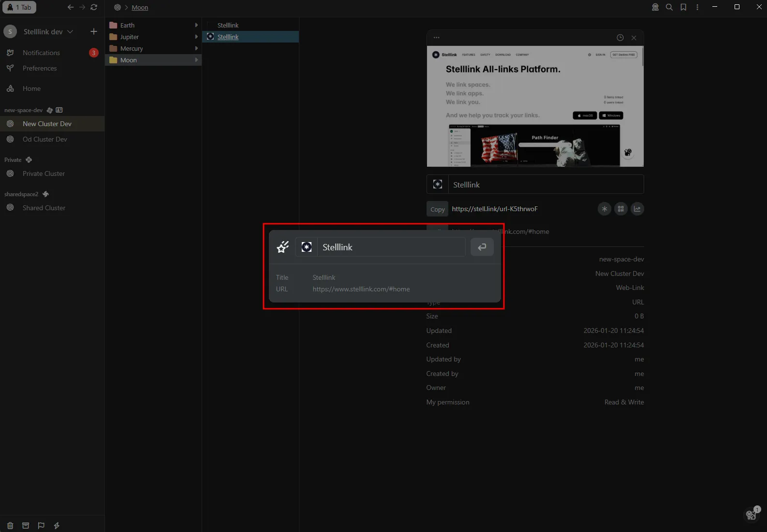Open search with the magnifier icon
Screen dimensions: 767x532
click(x=669, y=7)
